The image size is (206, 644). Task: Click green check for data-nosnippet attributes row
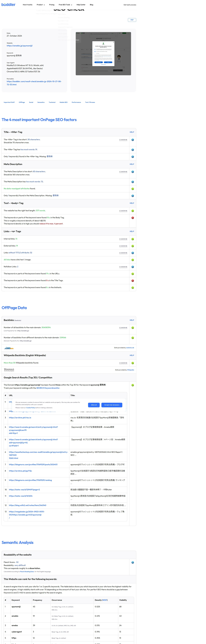tap(133, 189)
